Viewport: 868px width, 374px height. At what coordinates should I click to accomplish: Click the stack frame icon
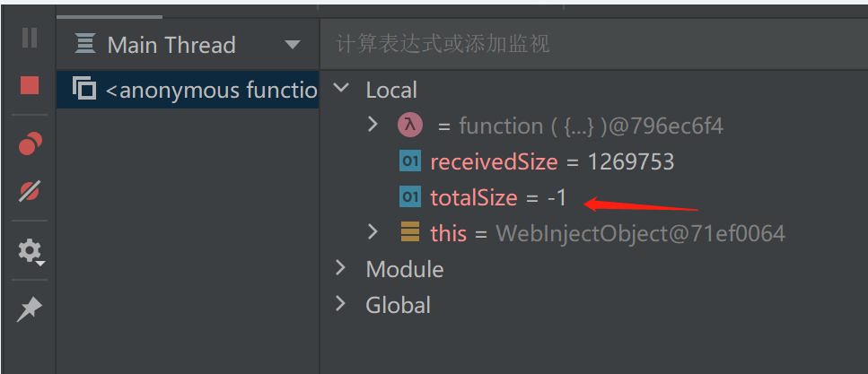(x=84, y=89)
